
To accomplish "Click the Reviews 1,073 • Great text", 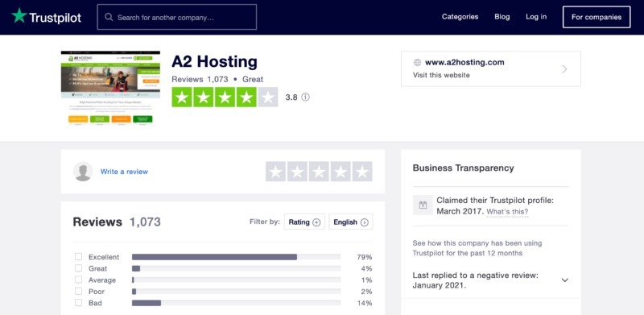I will coord(217,80).
